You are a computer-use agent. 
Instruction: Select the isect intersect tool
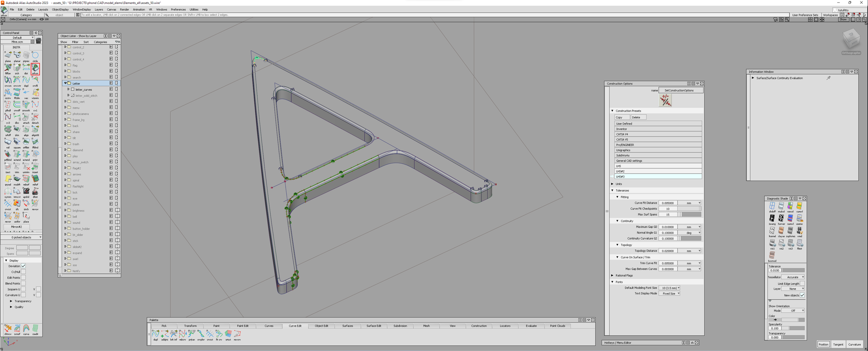tap(8, 168)
